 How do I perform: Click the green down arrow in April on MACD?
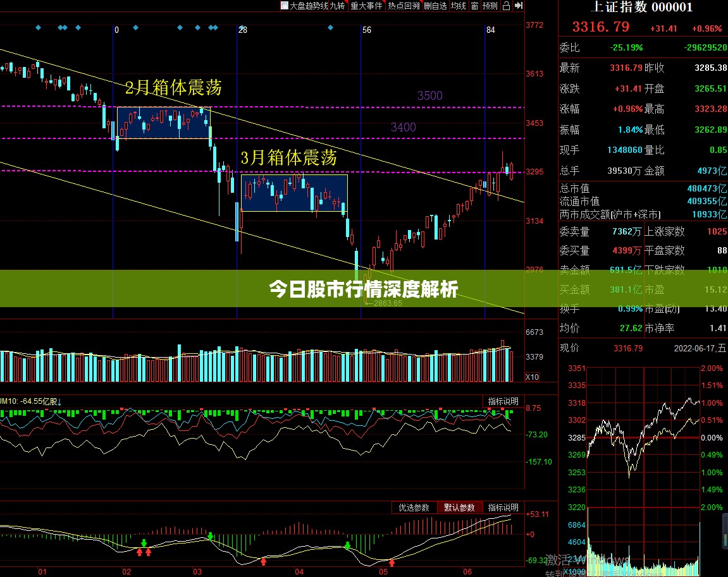pyautogui.click(x=347, y=545)
